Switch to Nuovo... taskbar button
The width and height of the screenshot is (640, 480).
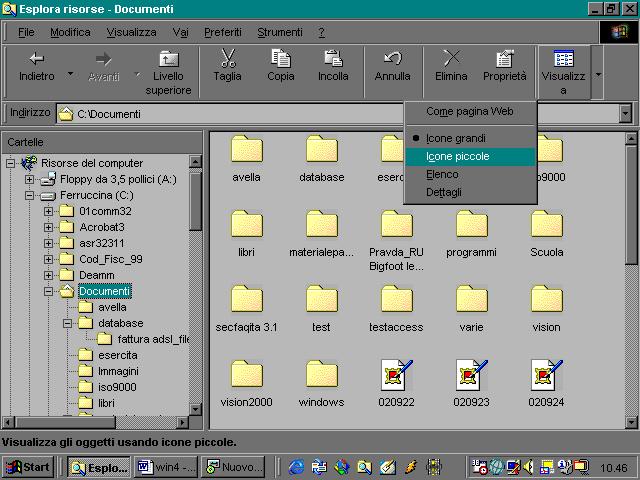[233, 467]
